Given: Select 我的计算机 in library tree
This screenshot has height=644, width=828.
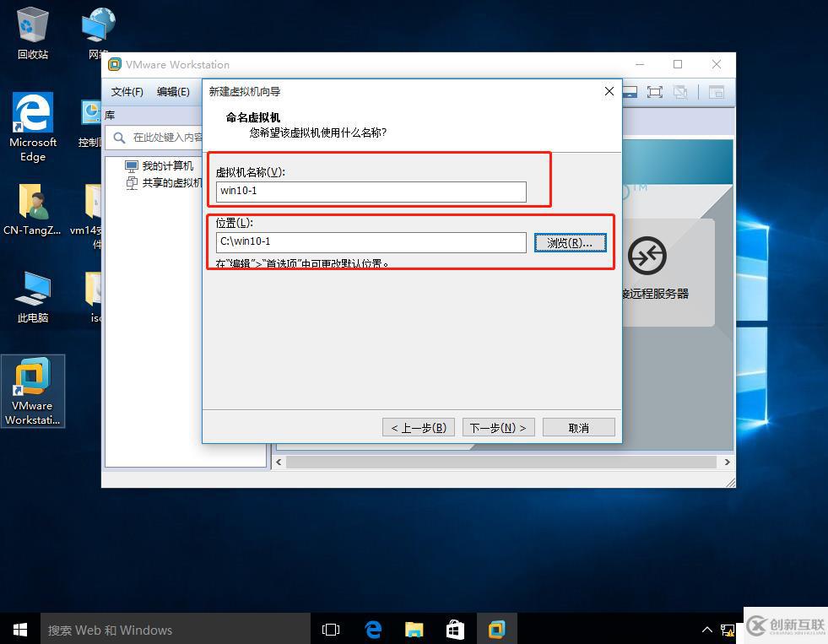Looking at the screenshot, I should 167,166.
